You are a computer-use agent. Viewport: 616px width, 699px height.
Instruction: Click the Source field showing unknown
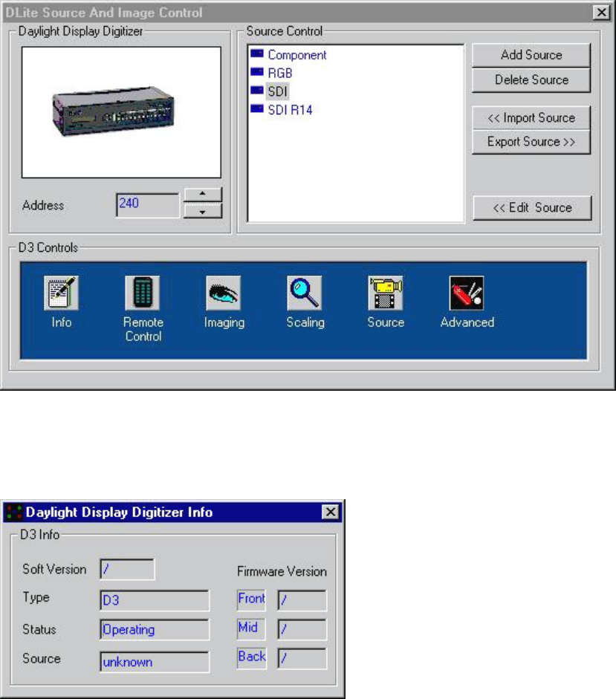[x=155, y=662]
